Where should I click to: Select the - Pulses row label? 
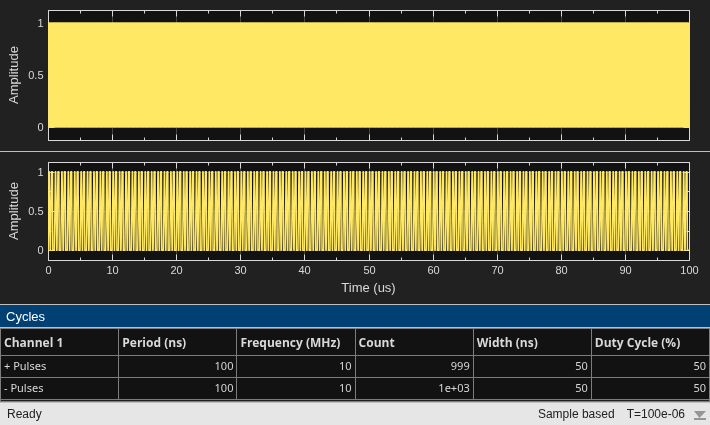24,388
